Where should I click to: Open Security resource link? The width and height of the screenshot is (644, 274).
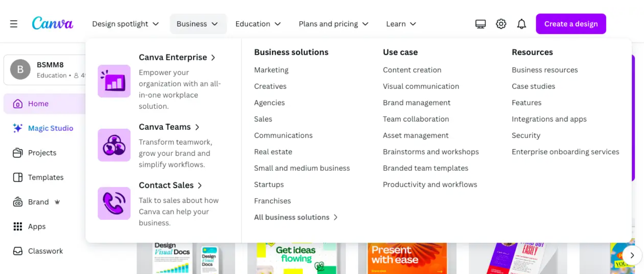(x=526, y=135)
